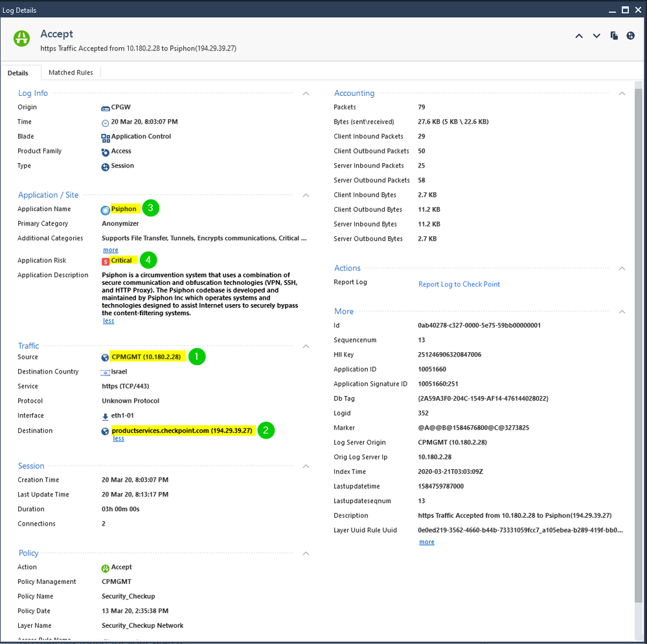Click the session icon in the header
Image resolution: width=647 pixels, height=644 pixels.
[x=631, y=36]
